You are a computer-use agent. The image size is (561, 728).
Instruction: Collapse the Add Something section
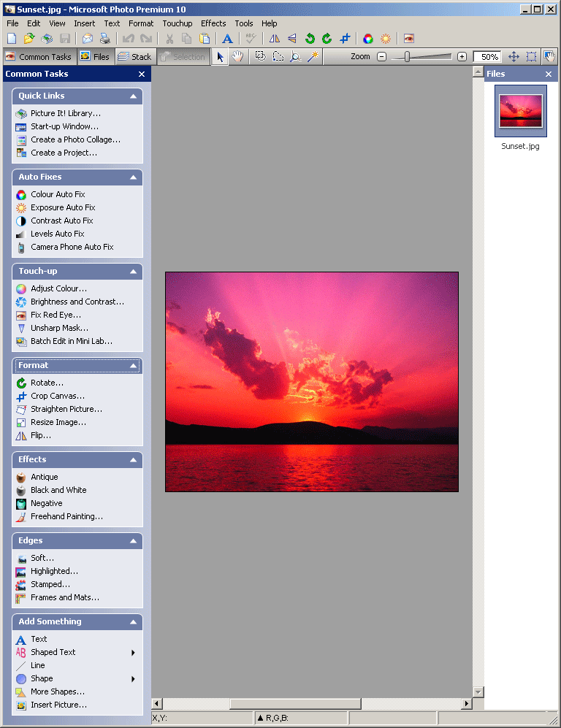click(x=133, y=622)
